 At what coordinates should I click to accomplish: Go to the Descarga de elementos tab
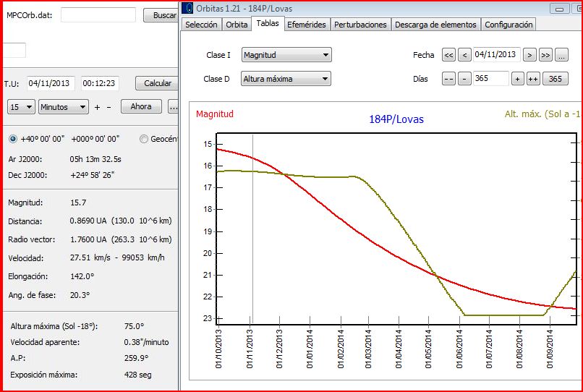[x=435, y=25]
